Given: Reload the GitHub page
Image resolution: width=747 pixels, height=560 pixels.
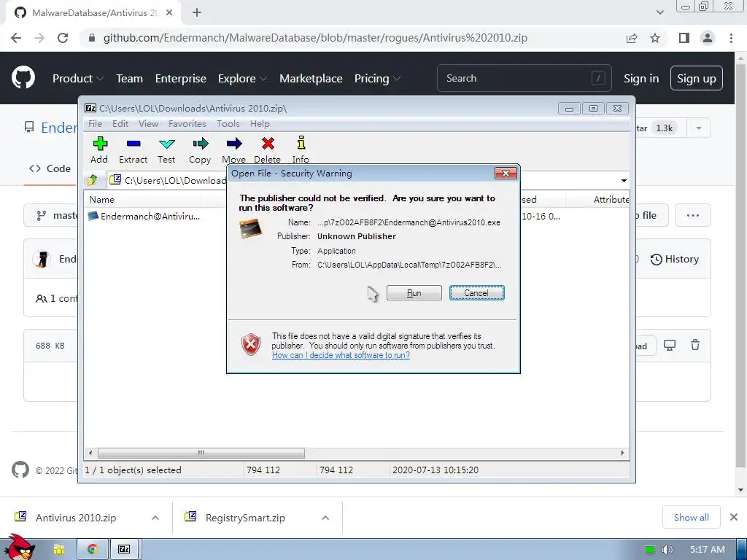Looking at the screenshot, I should click(63, 38).
